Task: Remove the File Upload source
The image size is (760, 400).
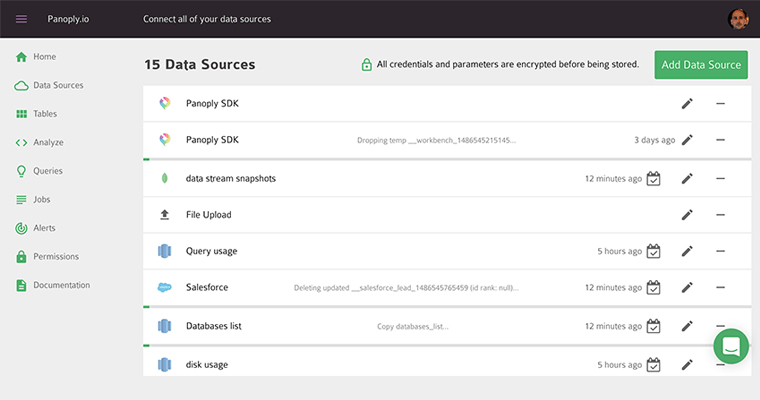Action: [720, 215]
